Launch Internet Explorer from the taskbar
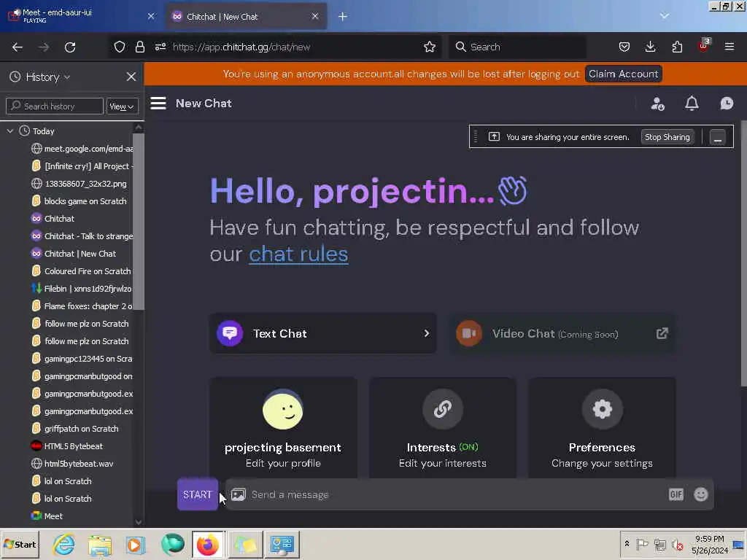The height and width of the screenshot is (560, 747). 64,545
